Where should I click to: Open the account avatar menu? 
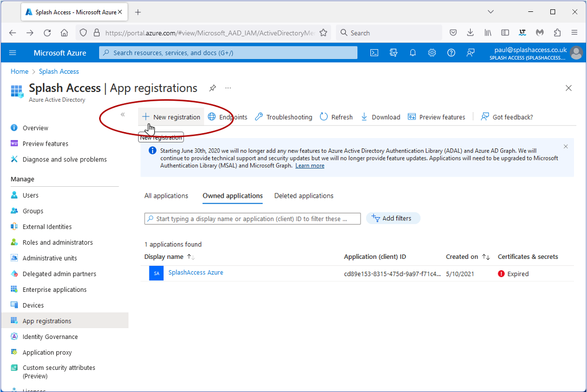(x=576, y=53)
